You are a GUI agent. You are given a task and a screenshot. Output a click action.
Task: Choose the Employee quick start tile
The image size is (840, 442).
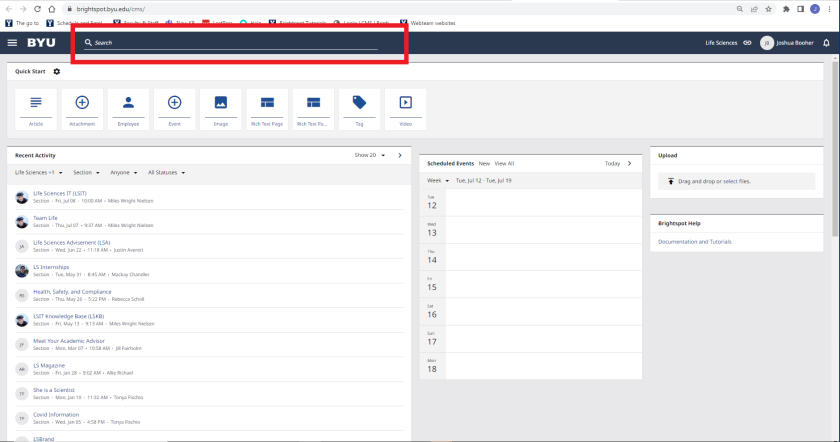tap(128, 108)
